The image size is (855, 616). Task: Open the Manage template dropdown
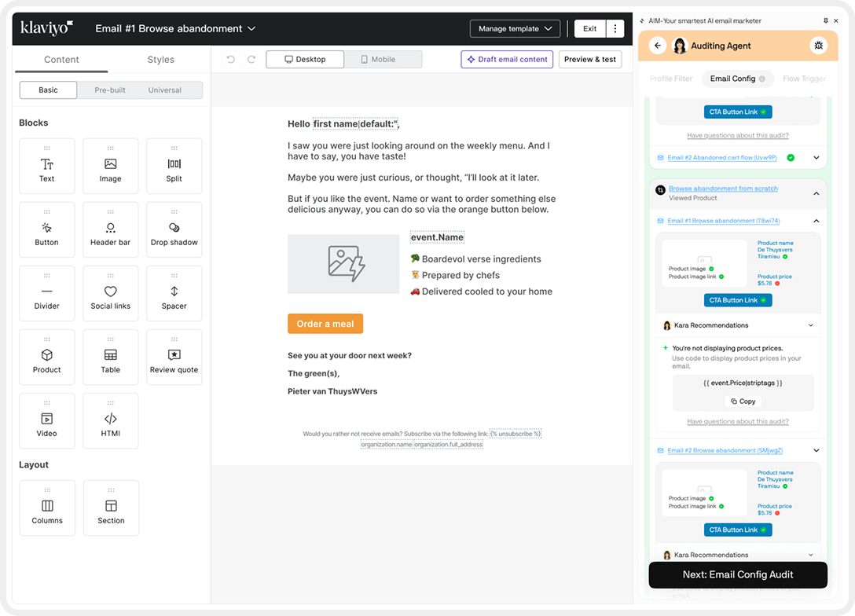coord(515,29)
